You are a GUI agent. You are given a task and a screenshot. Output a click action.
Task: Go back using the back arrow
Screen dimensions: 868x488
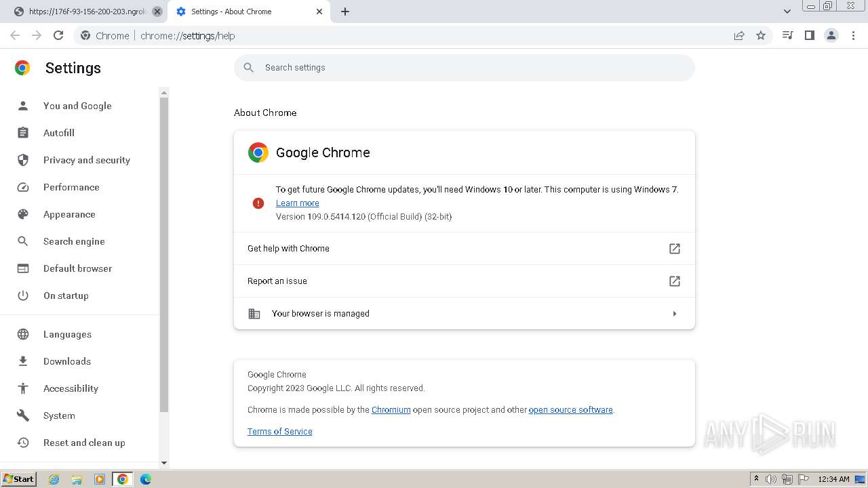15,35
